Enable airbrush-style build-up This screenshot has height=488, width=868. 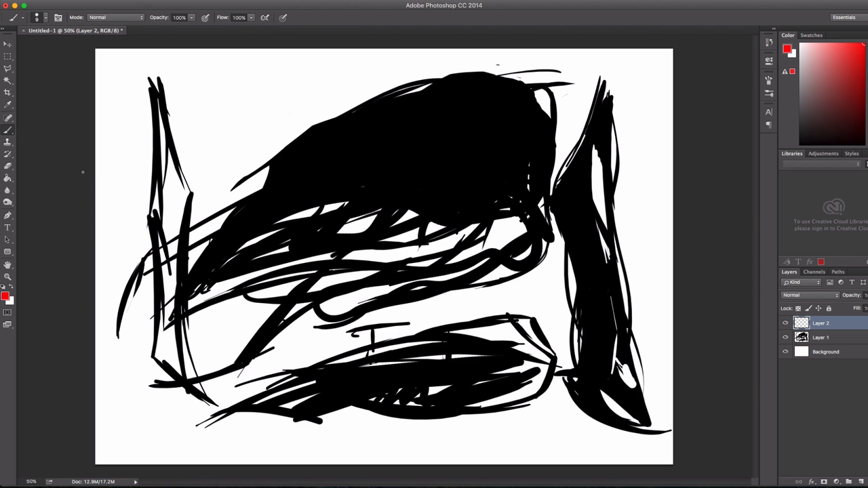coord(265,18)
